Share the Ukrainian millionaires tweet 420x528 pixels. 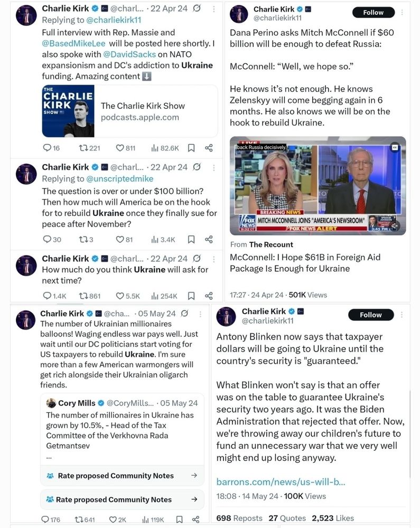195,520
